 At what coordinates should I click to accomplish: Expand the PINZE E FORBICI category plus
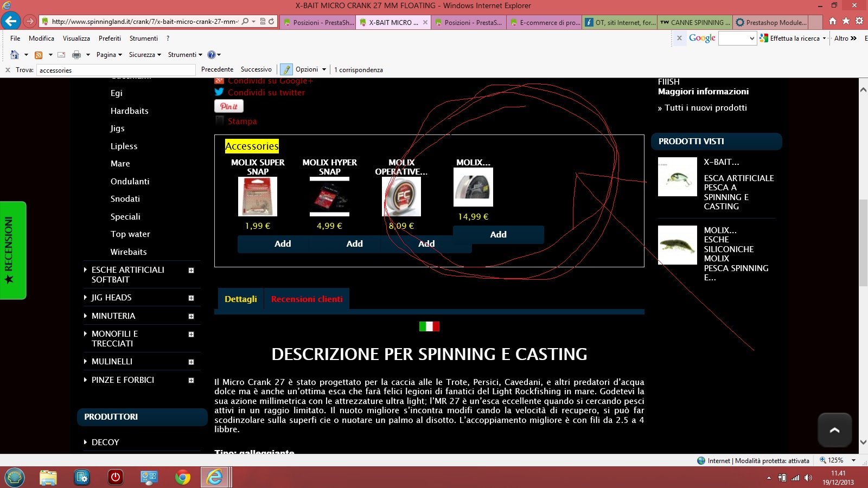point(191,380)
